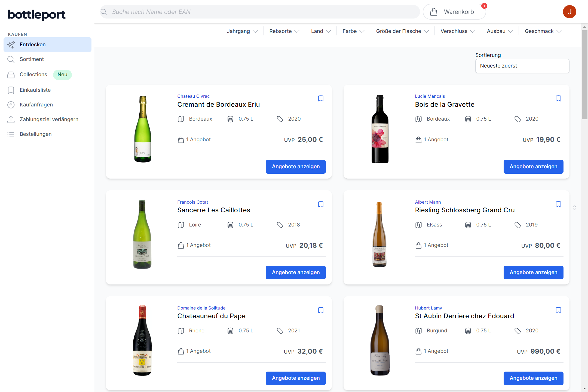Screen dimensions: 588x392
Task: Click the Bestellungen list icon
Action: (11, 134)
